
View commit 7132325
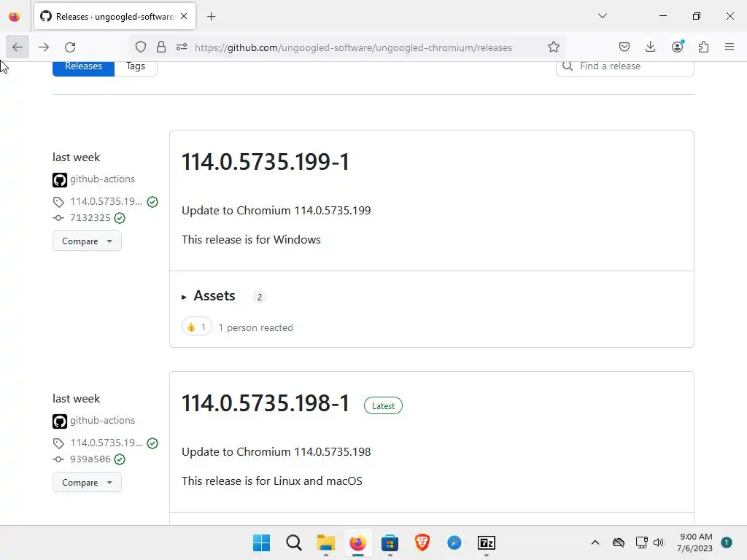pos(90,217)
